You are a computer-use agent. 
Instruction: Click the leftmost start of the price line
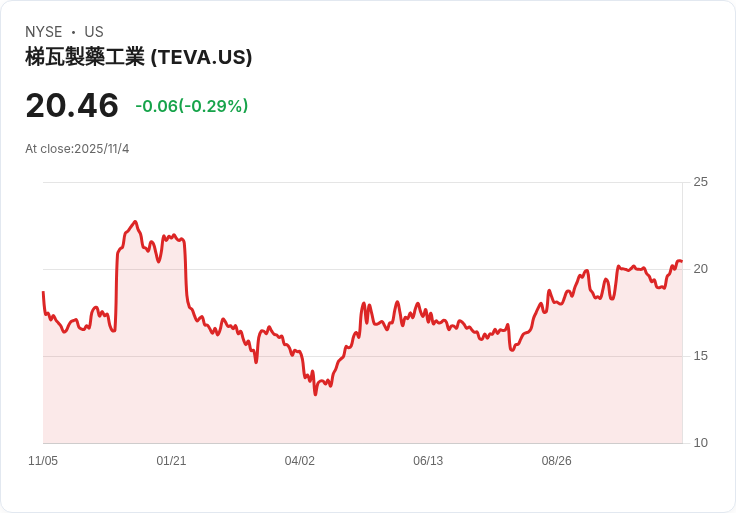click(43, 292)
